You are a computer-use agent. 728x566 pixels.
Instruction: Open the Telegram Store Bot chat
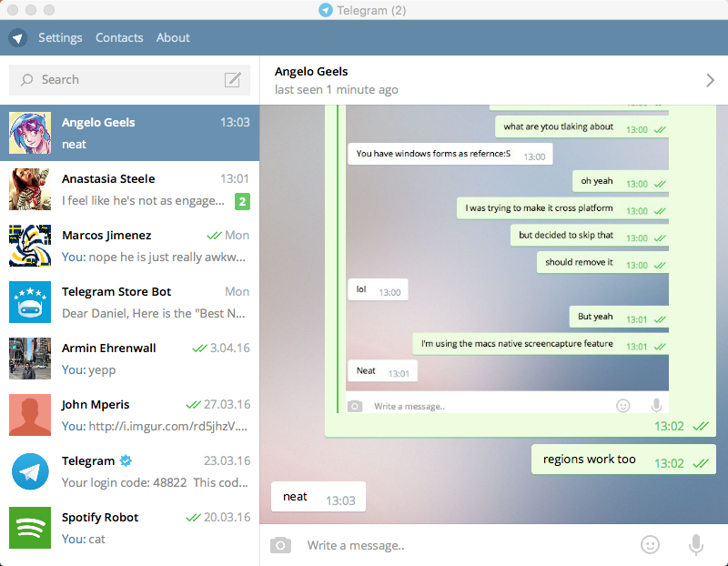pos(129,302)
